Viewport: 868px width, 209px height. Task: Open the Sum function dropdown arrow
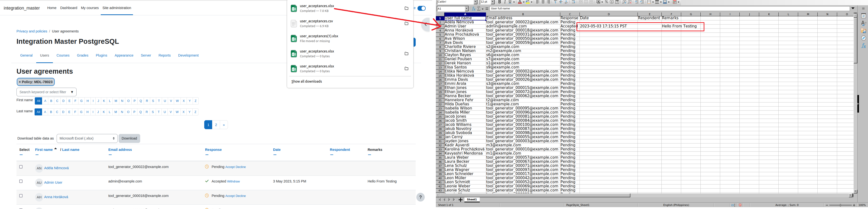point(483,9)
